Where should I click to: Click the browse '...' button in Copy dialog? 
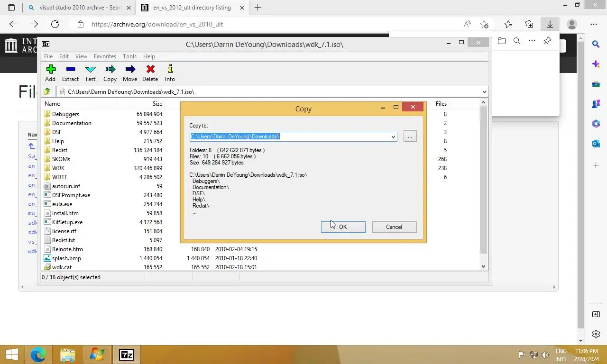[410, 136]
